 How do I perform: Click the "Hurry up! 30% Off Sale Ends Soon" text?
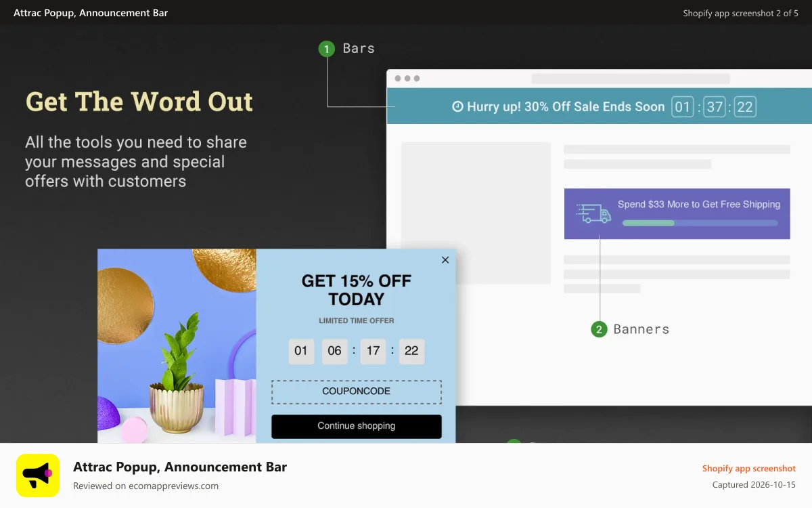(566, 106)
